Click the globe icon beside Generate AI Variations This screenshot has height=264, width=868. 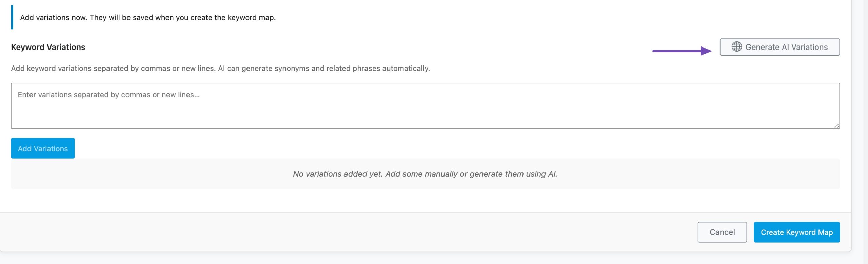[736, 47]
